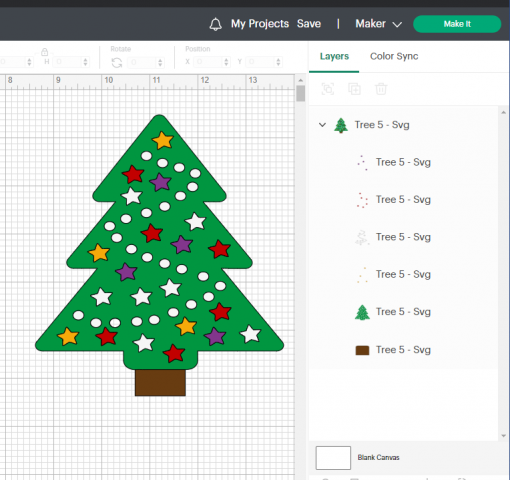Click the delete trash icon in Layers panel
510x480 pixels.
(381, 89)
